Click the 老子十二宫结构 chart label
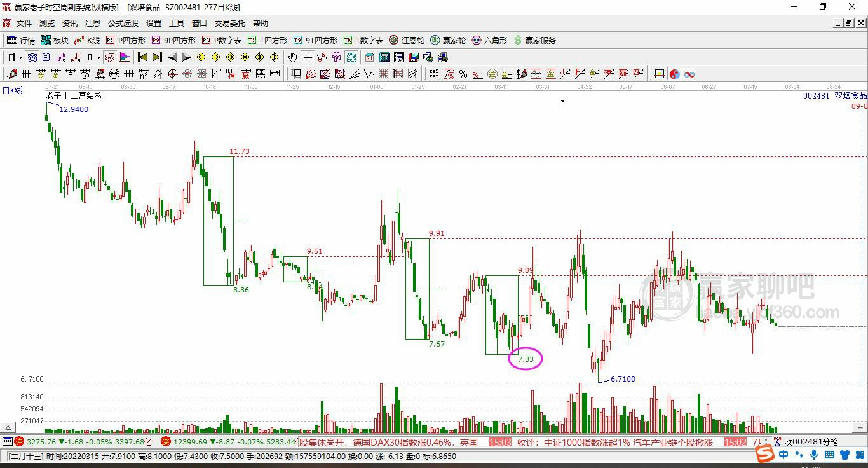Image resolution: width=868 pixels, height=468 pixels. pos(74,96)
